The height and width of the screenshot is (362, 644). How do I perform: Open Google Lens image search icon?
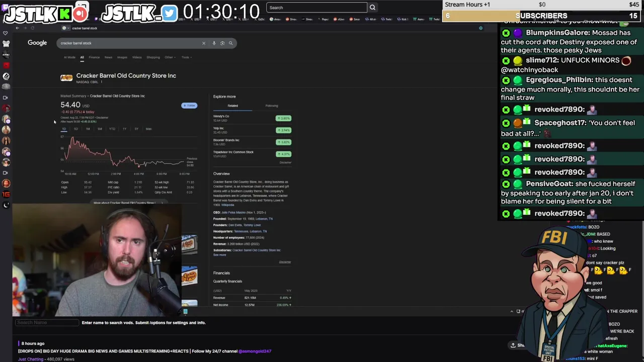tap(222, 43)
